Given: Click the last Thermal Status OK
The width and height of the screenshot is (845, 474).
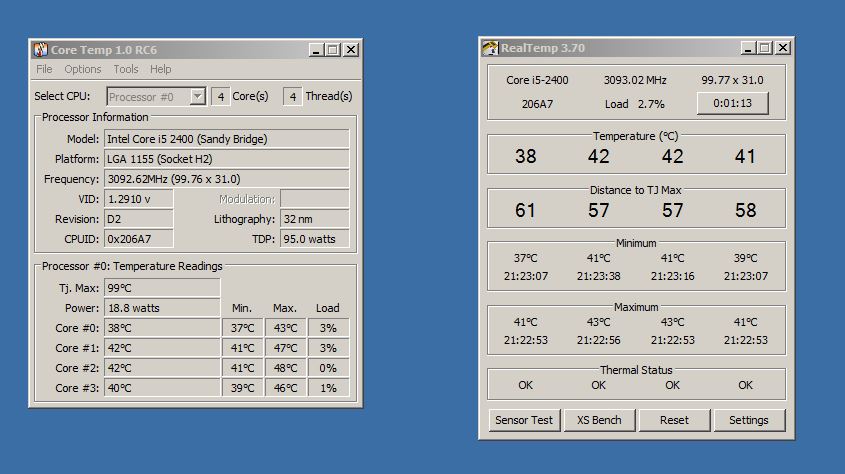Looking at the screenshot, I should (x=745, y=385).
